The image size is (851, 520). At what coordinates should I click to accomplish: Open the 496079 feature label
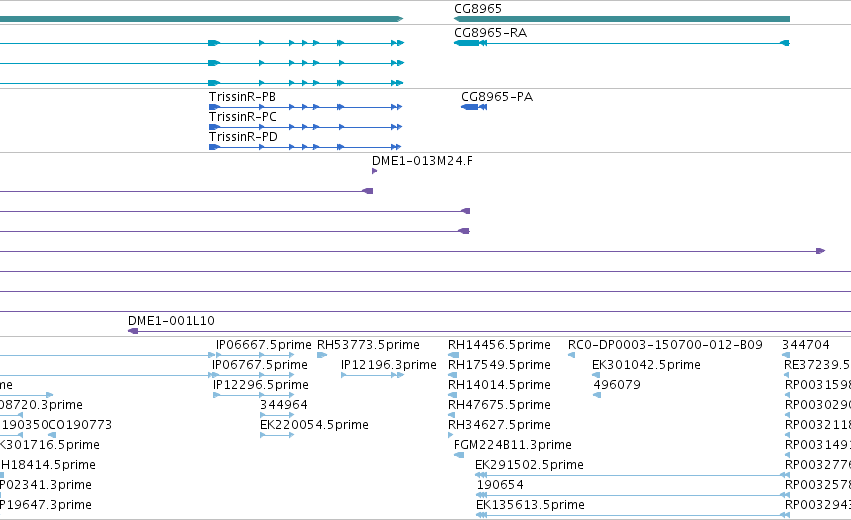(x=617, y=385)
